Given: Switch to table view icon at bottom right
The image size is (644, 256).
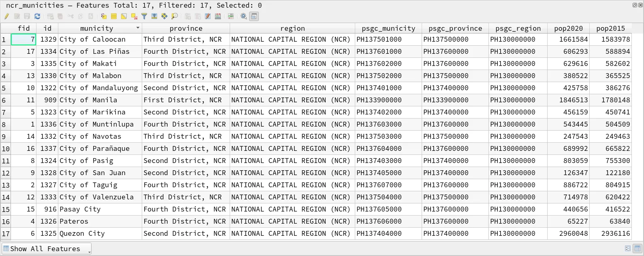Looking at the screenshot, I should coord(638,248).
